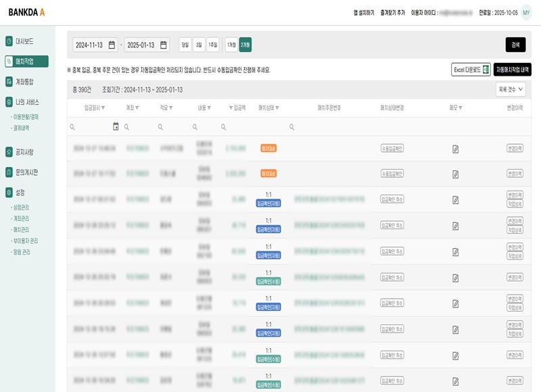Screen dimensions: 541x392
Task: Click 수동입금확인 in the first 매치대상 row
Action: pyautogui.click(x=392, y=149)
